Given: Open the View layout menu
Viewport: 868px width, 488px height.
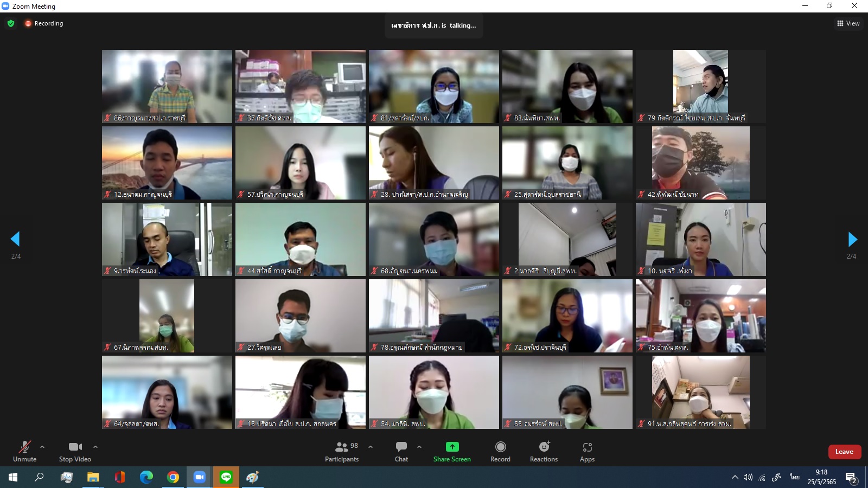Looking at the screenshot, I should pyautogui.click(x=848, y=23).
